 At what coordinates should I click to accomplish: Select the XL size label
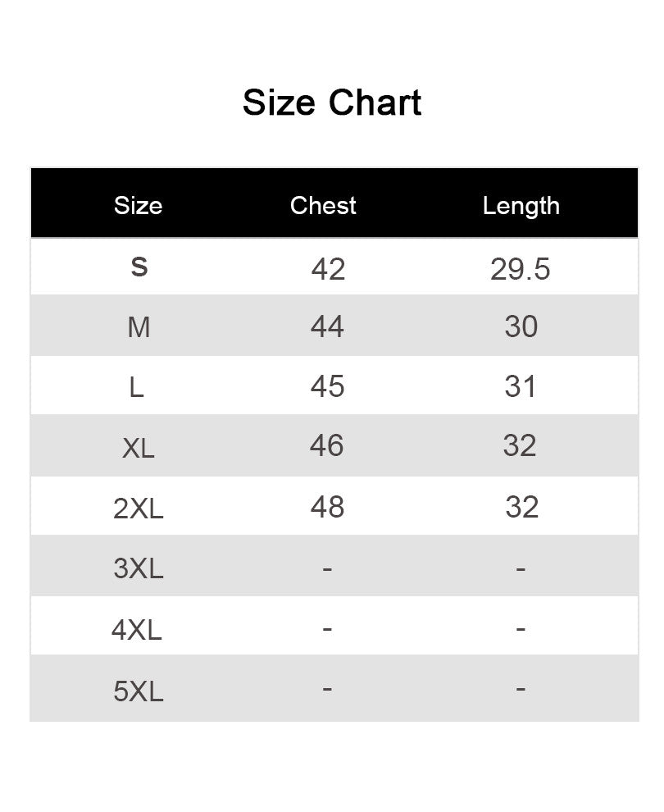[x=138, y=448]
